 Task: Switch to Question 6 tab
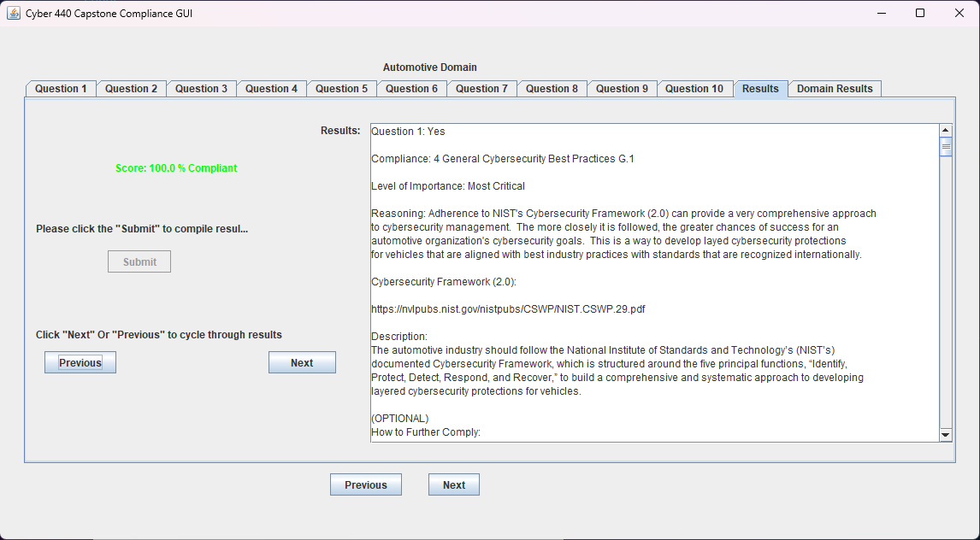click(411, 89)
